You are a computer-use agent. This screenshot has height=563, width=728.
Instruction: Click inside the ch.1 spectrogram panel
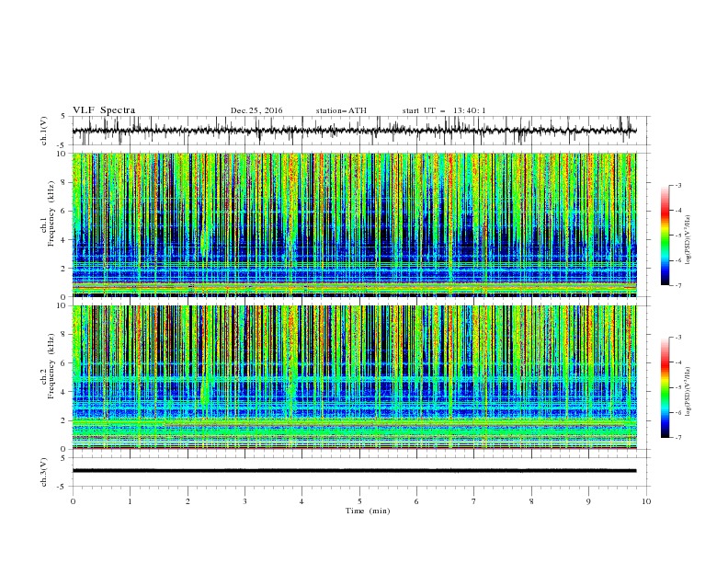pyautogui.click(x=355, y=224)
